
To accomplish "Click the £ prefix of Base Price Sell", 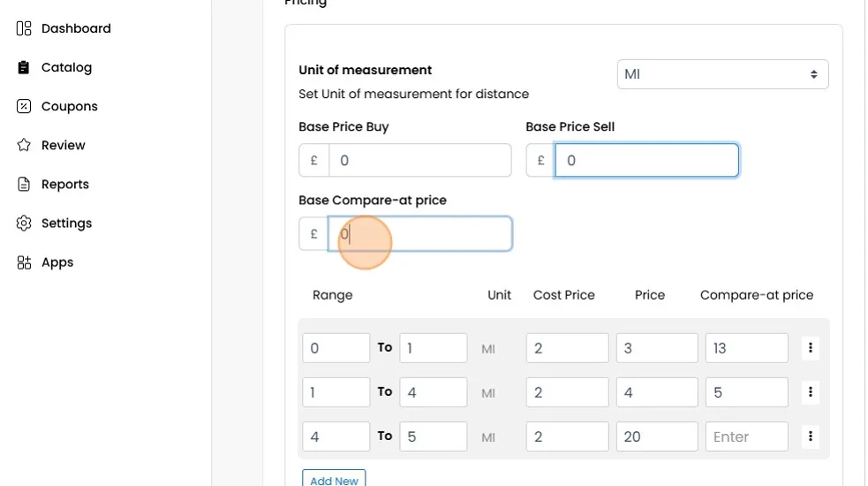I will tap(540, 160).
